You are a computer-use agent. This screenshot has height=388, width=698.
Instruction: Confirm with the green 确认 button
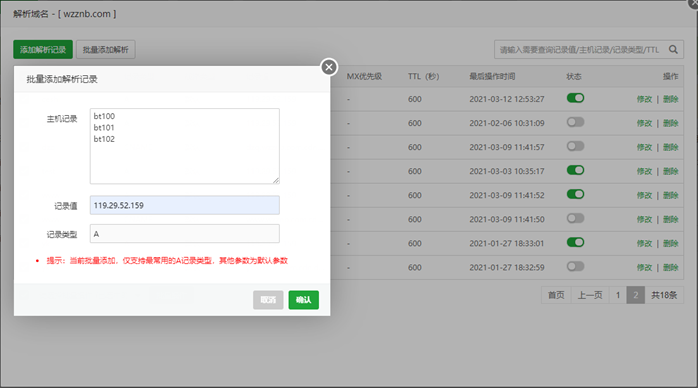coord(304,300)
